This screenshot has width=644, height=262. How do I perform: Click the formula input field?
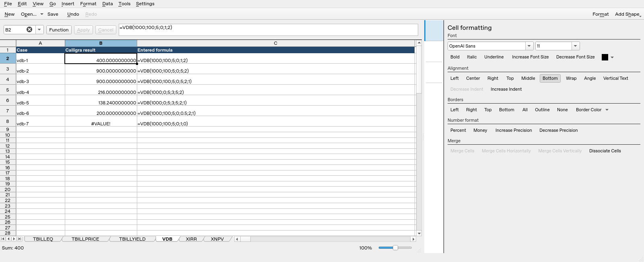[x=268, y=30]
